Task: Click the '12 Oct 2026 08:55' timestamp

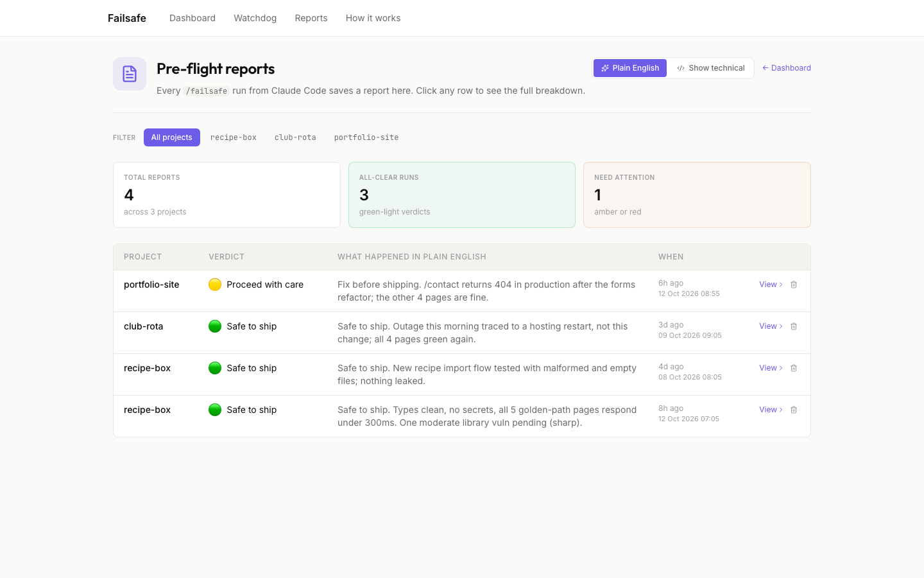Action: (689, 293)
